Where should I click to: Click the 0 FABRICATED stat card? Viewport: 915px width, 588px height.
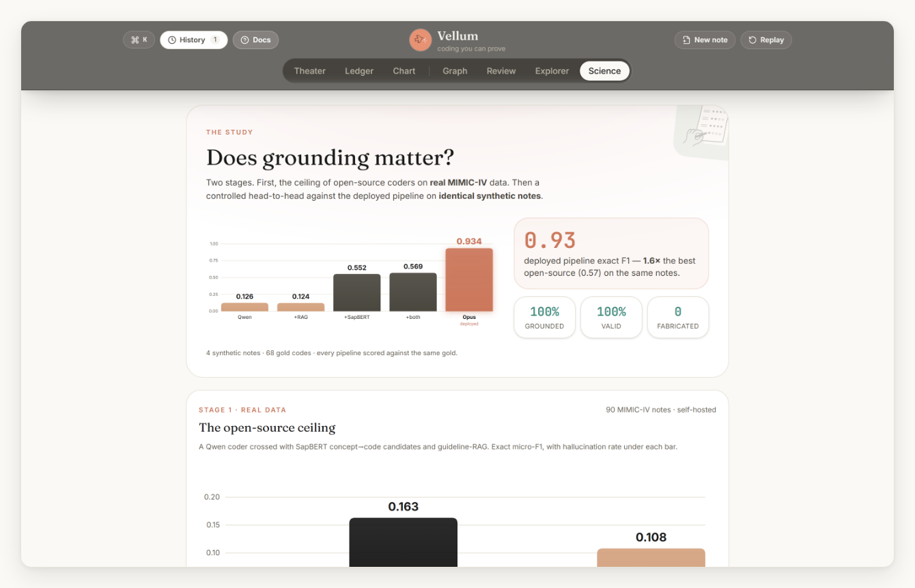pos(678,318)
